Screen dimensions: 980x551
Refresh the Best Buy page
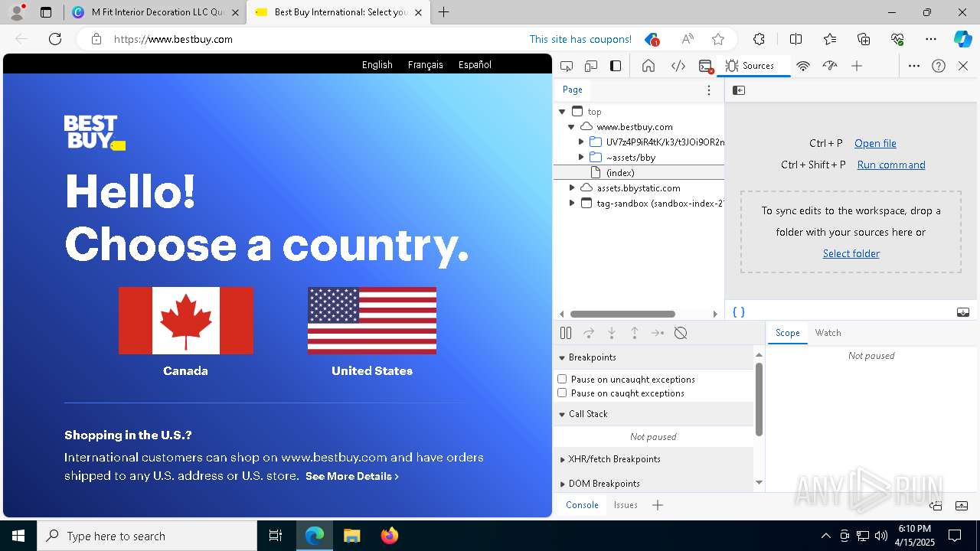(55, 39)
